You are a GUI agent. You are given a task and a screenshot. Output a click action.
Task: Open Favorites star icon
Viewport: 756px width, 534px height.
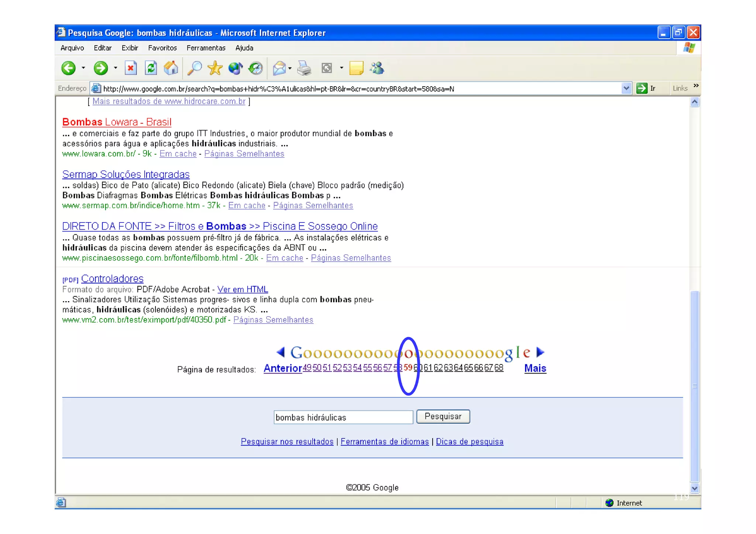(x=215, y=68)
